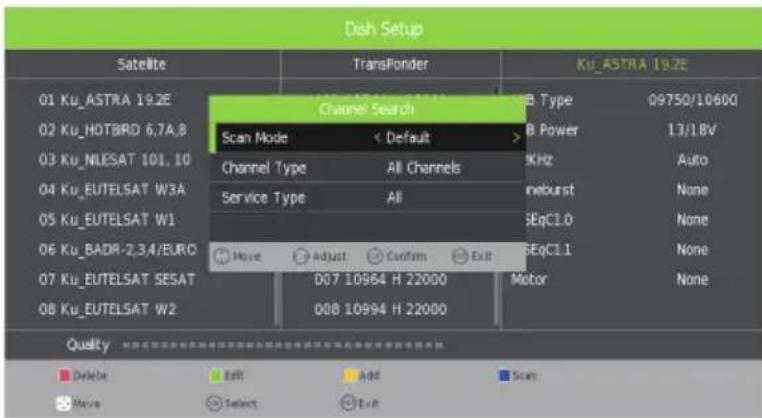Screen dimensions: 762x418
Task: Click Adjust icon in Channel Search dialog
Action: [x=301, y=256]
